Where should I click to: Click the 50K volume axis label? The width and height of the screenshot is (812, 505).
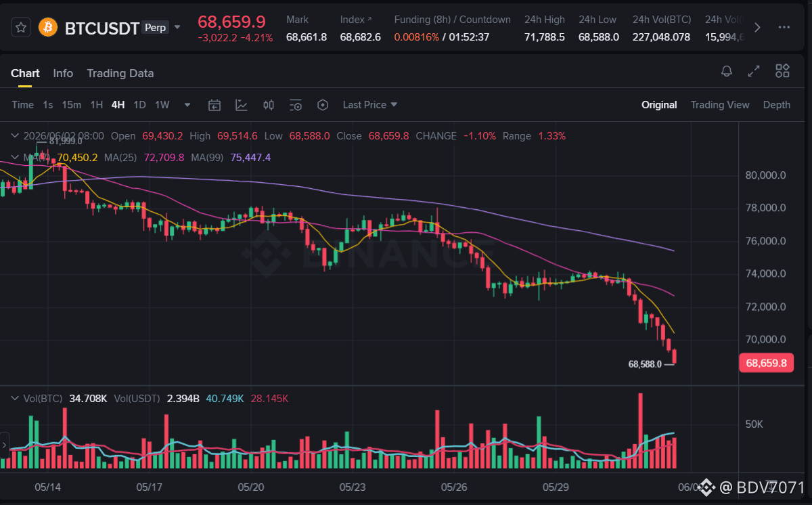click(754, 424)
